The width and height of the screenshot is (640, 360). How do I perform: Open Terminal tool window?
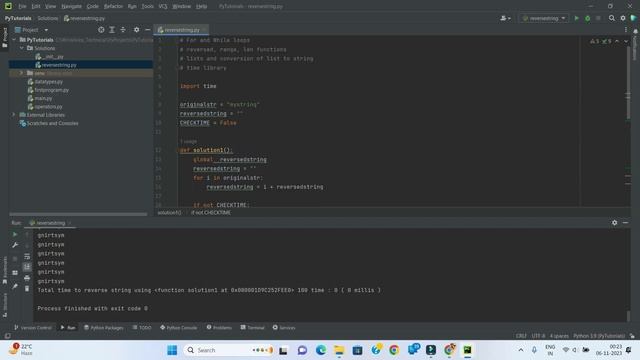click(x=253, y=327)
